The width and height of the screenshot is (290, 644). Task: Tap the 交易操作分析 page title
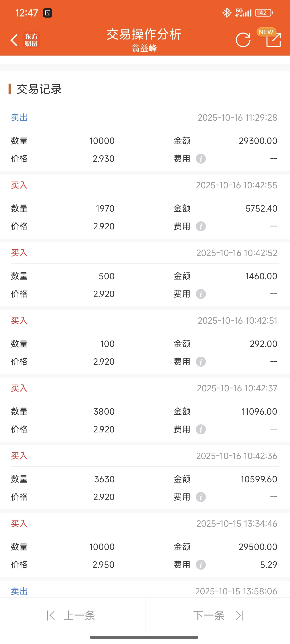[144, 34]
